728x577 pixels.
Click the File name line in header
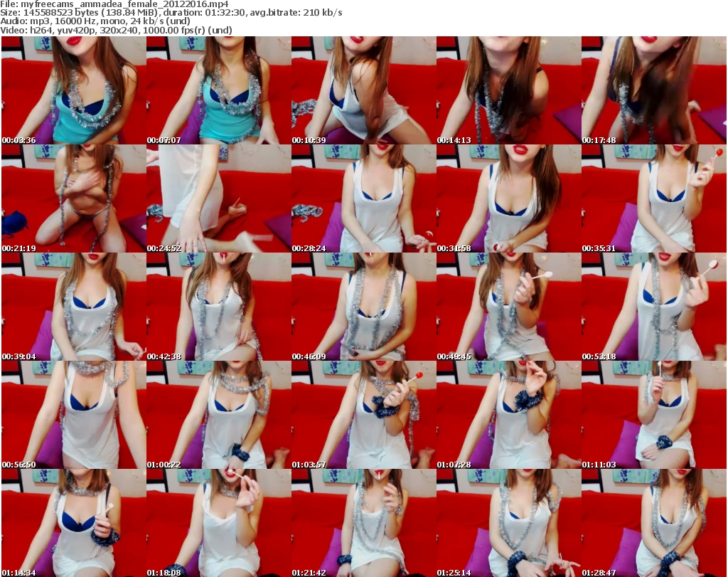point(114,4)
